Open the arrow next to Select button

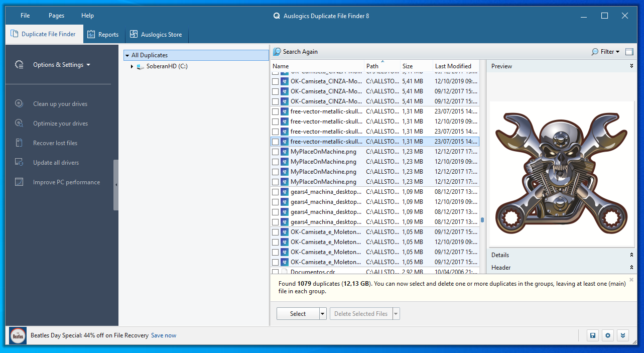tap(323, 314)
